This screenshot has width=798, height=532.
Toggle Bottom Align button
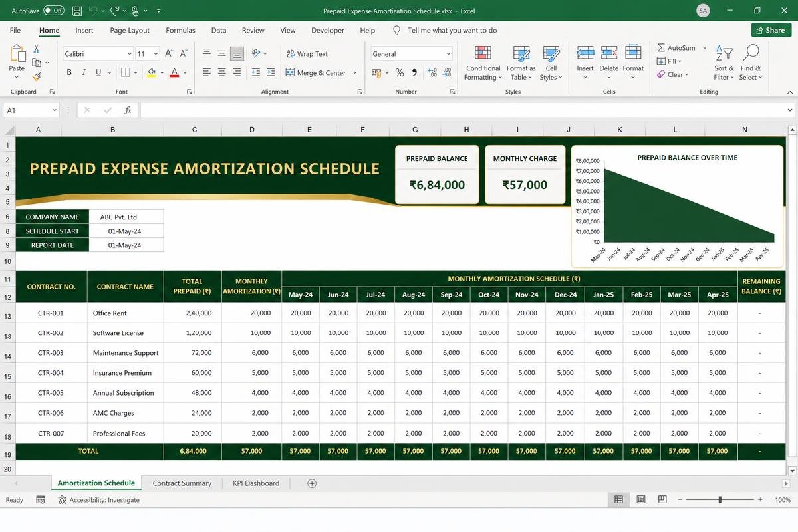point(237,53)
